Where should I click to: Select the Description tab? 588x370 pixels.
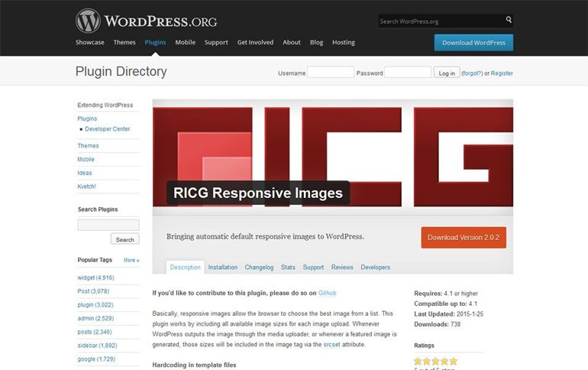point(186,268)
